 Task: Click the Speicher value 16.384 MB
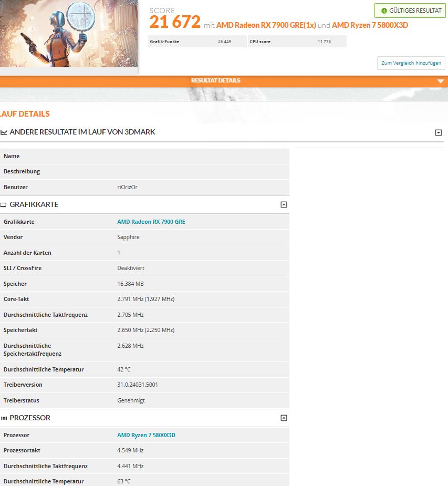(x=130, y=284)
